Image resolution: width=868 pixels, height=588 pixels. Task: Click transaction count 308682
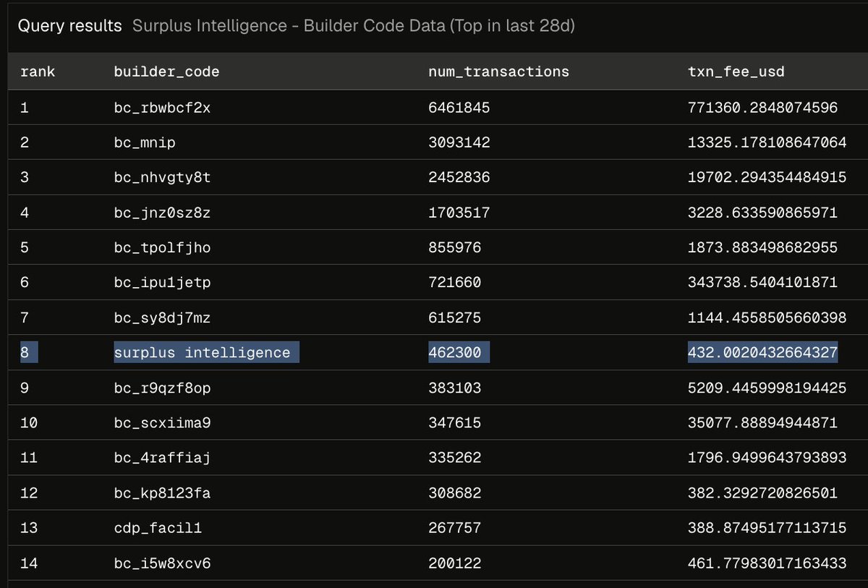point(455,493)
